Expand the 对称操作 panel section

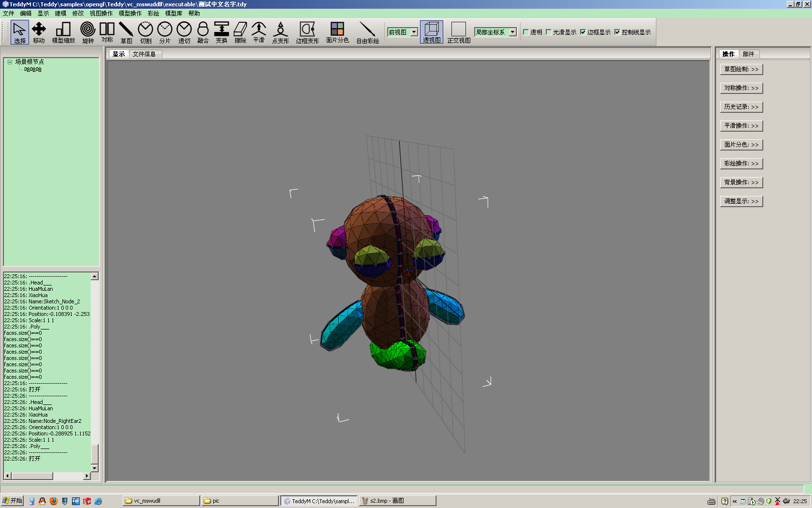(x=741, y=88)
